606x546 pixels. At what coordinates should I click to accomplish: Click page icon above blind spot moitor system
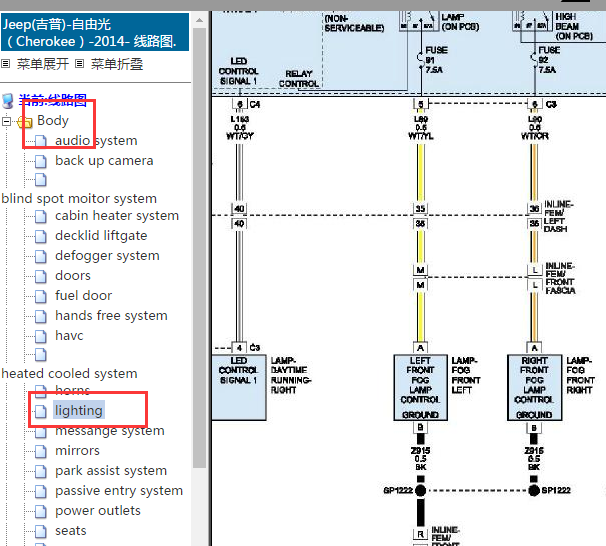(41, 180)
